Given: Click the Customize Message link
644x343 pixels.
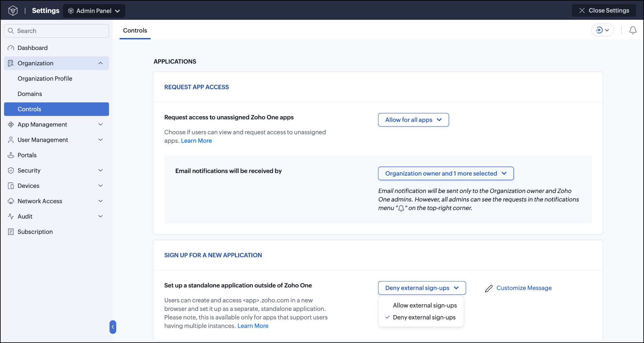Looking at the screenshot, I should (x=524, y=288).
